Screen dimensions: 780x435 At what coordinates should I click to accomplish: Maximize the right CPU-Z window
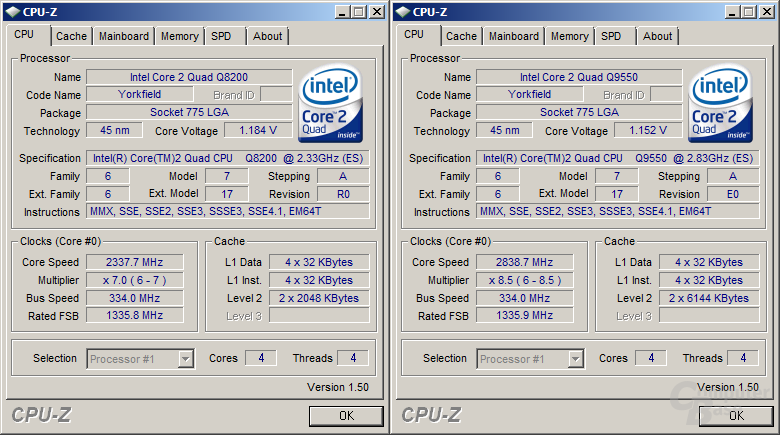[748, 12]
